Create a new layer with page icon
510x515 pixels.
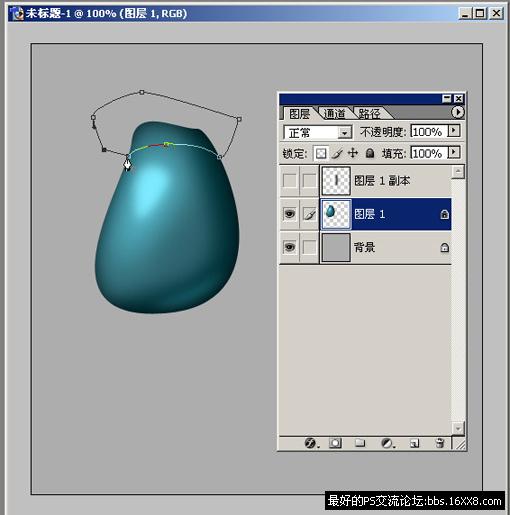coord(414,443)
